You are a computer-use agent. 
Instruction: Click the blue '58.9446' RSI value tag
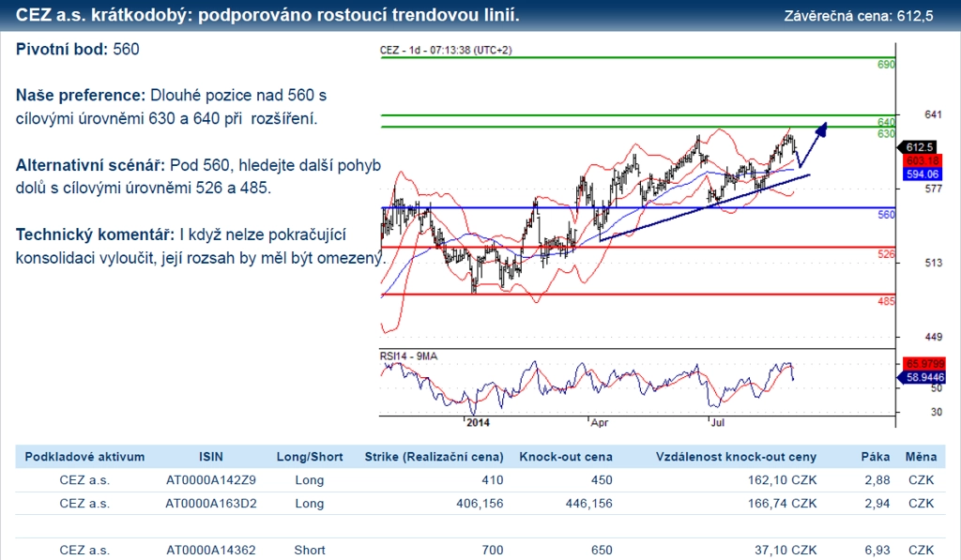[922, 377]
